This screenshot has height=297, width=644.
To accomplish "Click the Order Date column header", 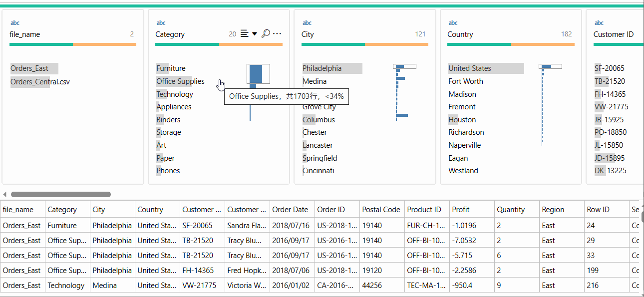I will (x=293, y=210).
